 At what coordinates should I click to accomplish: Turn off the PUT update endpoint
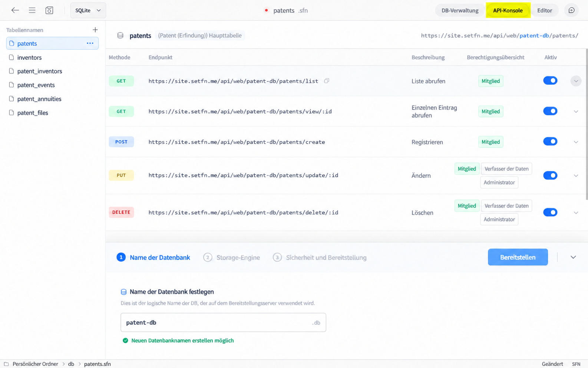550,175
